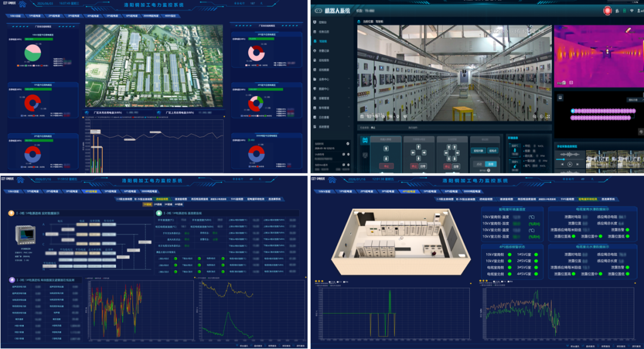Adjust the audio progress slider in robot system
The width and height of the screenshot is (644, 349).
(x=569, y=159)
